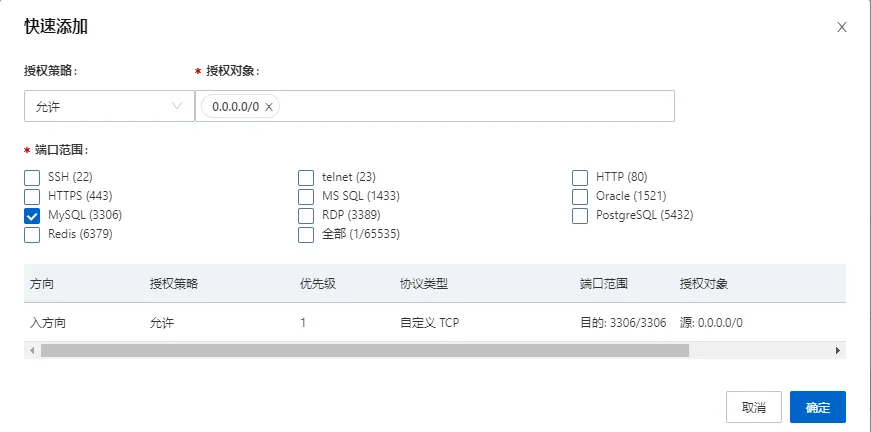Check the HTTPS (443) port option

click(32, 196)
